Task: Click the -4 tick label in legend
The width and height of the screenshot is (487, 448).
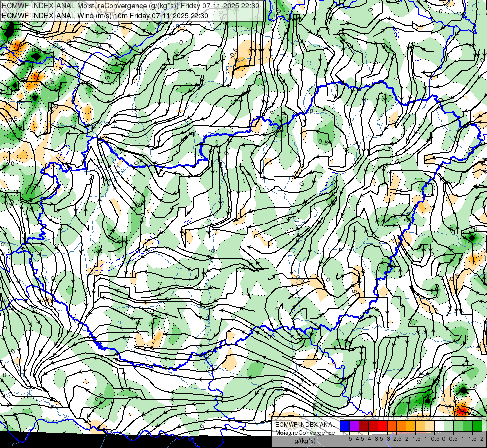Action: coord(368,439)
